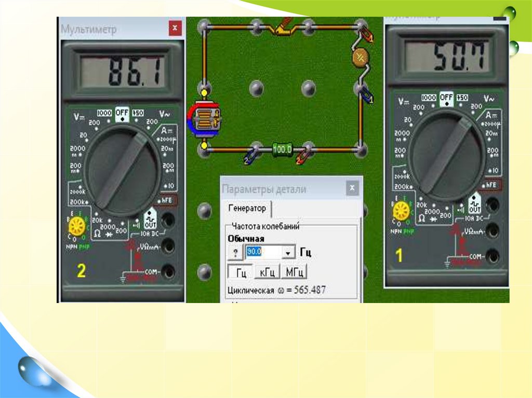532x398 pixels.
Task: Click red probe 2 right of the resistor
Action: pos(303,156)
